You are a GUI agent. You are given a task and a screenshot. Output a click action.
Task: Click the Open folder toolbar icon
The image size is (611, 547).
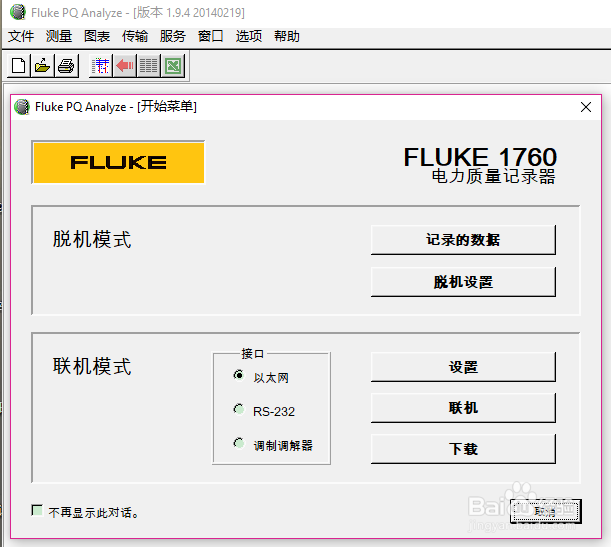click(x=42, y=65)
